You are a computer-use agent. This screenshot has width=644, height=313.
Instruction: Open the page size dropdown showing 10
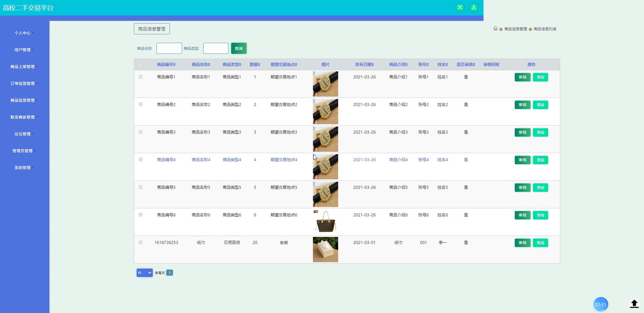tap(144, 273)
